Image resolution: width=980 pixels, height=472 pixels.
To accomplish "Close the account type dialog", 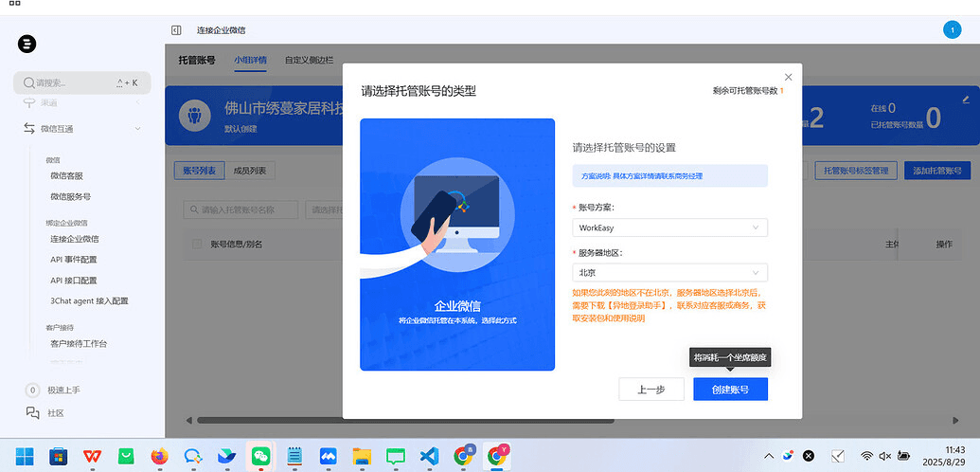I will coord(788,77).
